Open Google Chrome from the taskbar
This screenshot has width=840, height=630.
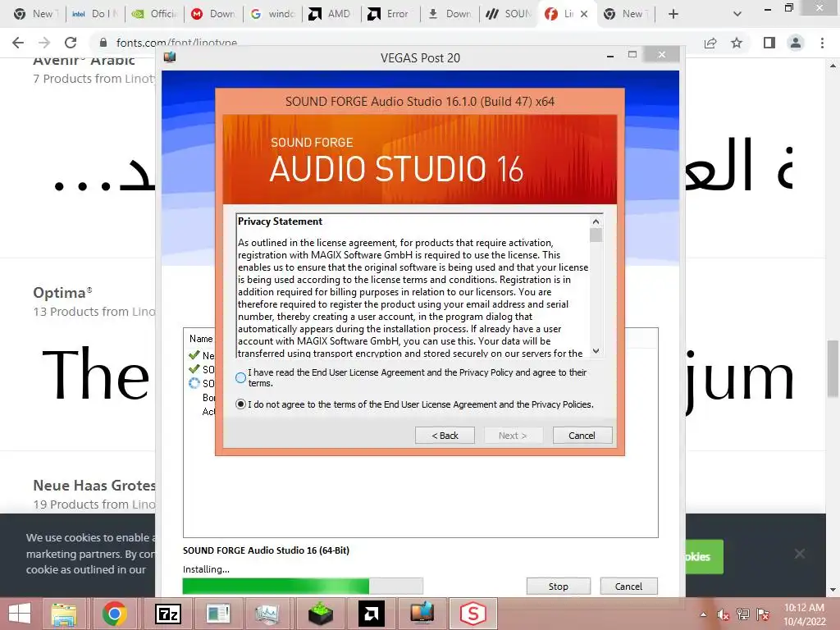[114, 614]
